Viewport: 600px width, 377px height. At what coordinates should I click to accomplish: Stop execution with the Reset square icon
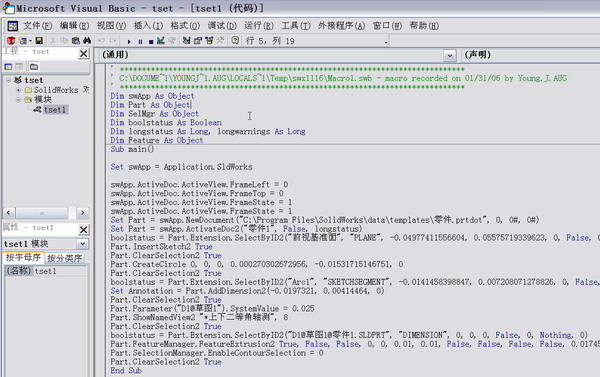click(x=151, y=41)
